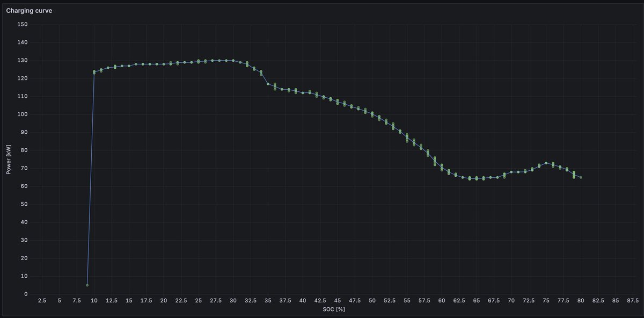Click the 35 tick on the SOC axis
644x318 pixels.
pyautogui.click(x=268, y=300)
